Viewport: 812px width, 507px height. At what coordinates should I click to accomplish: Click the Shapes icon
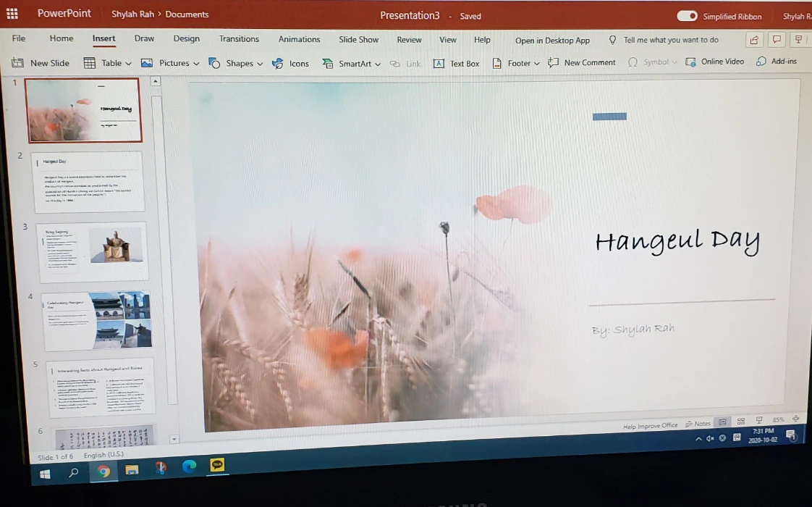tap(214, 63)
